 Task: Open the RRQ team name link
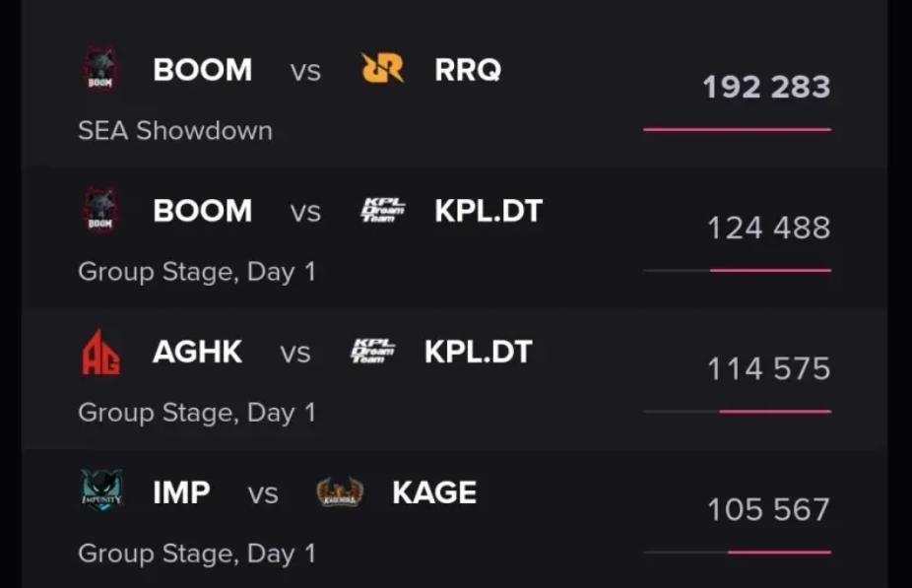point(468,70)
